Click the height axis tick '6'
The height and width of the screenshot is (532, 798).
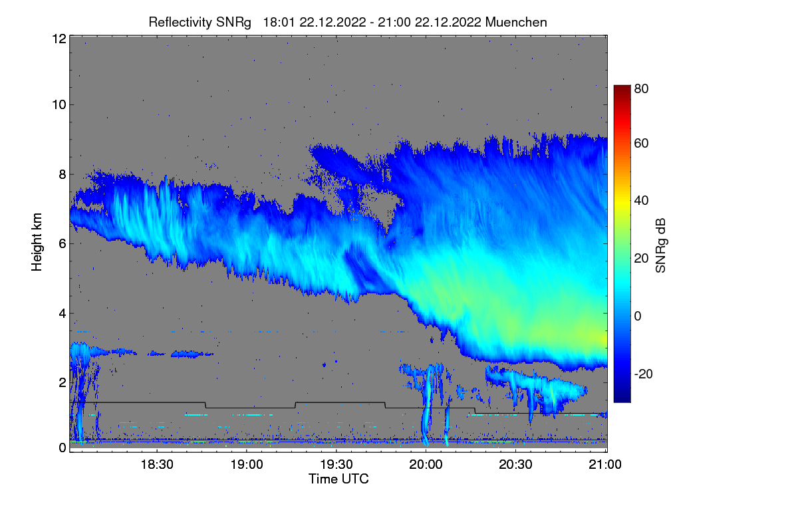click(61, 243)
